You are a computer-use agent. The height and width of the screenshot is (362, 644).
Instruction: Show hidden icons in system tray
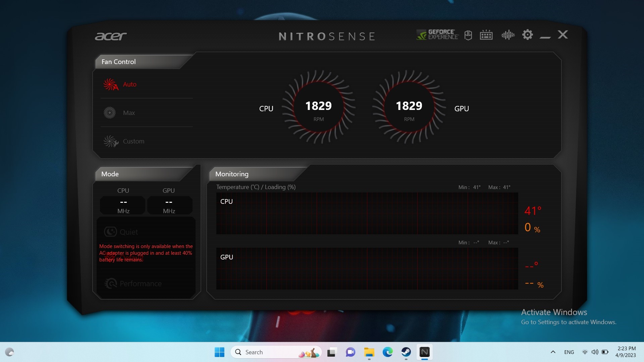(x=553, y=352)
